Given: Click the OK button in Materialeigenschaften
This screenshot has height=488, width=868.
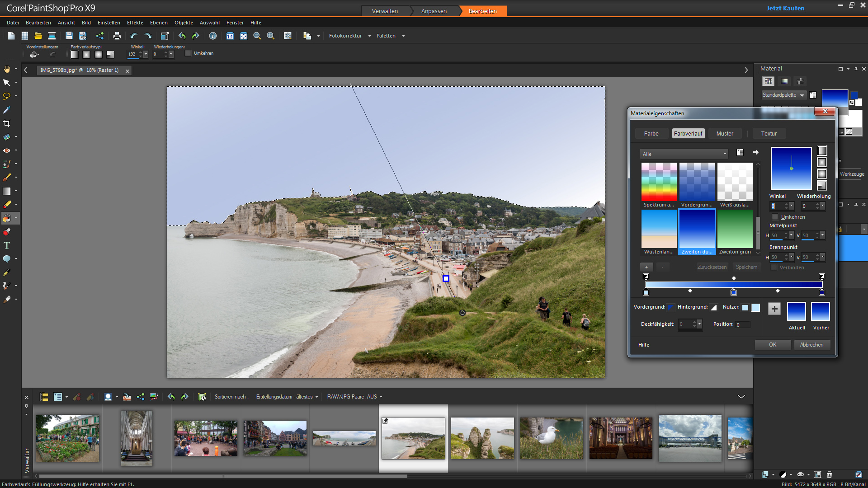Looking at the screenshot, I should pyautogui.click(x=773, y=344).
